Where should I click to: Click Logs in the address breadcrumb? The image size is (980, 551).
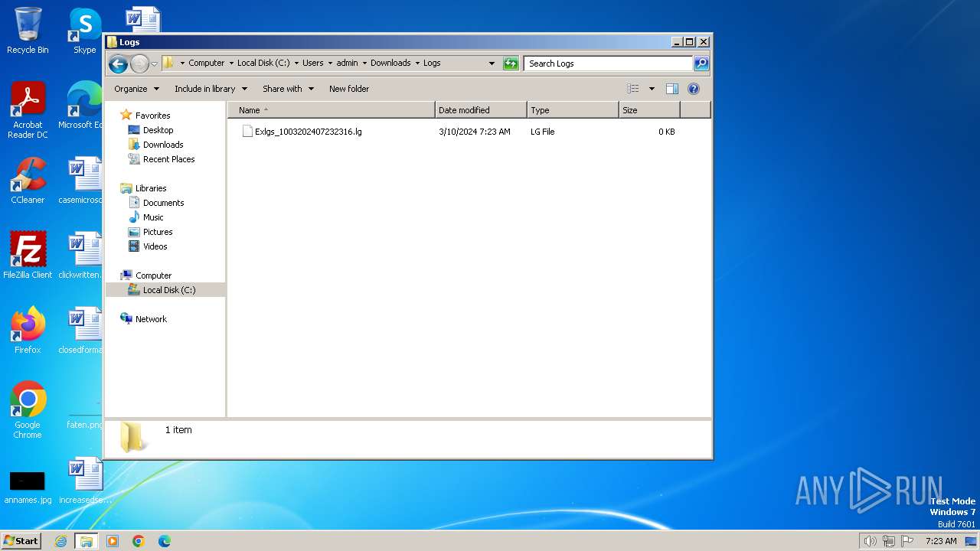(x=432, y=64)
